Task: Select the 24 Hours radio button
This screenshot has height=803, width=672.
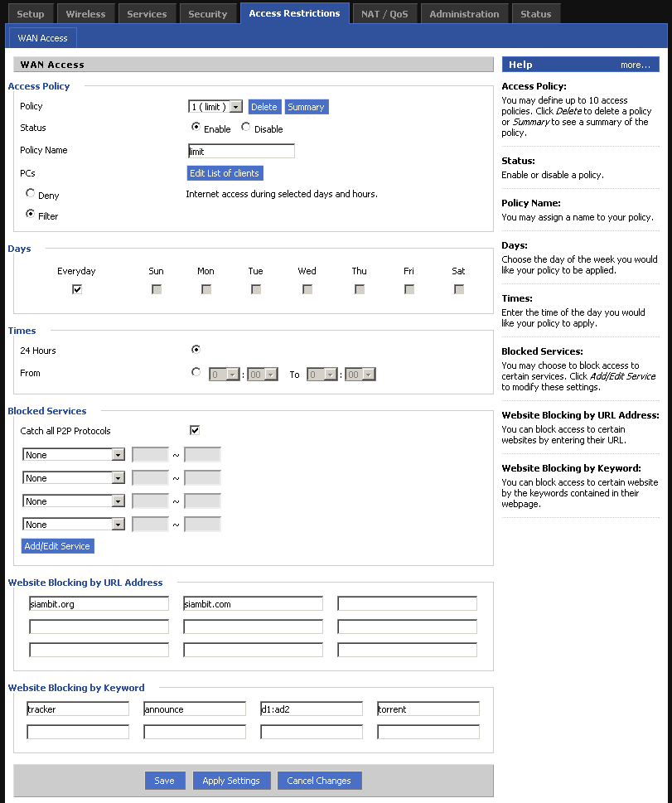Action: click(x=196, y=349)
